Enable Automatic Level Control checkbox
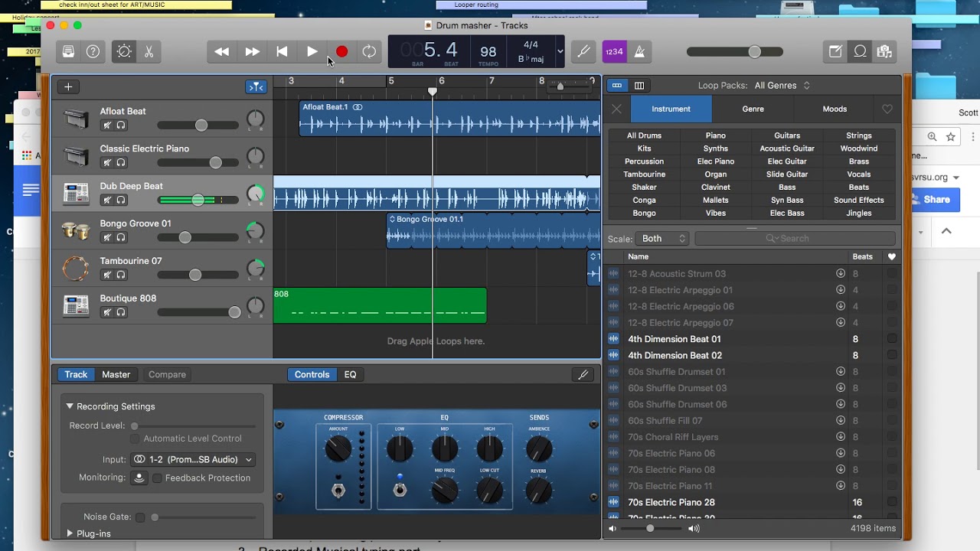 click(135, 439)
